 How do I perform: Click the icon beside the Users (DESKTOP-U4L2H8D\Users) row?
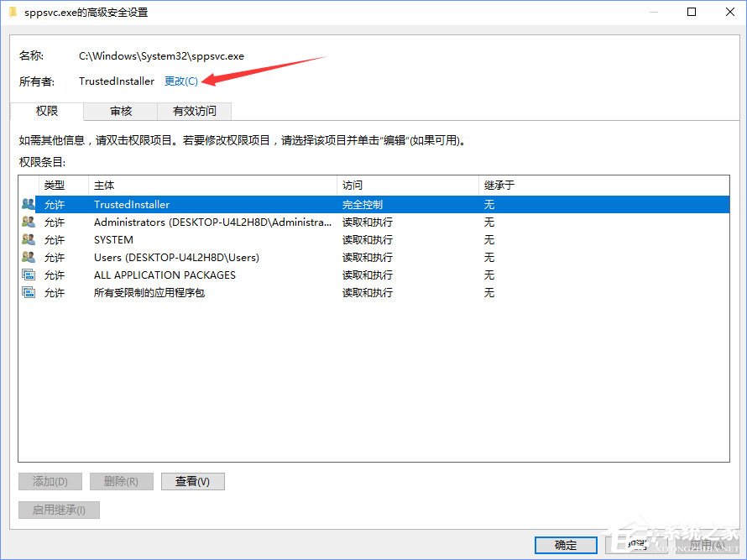coord(28,257)
